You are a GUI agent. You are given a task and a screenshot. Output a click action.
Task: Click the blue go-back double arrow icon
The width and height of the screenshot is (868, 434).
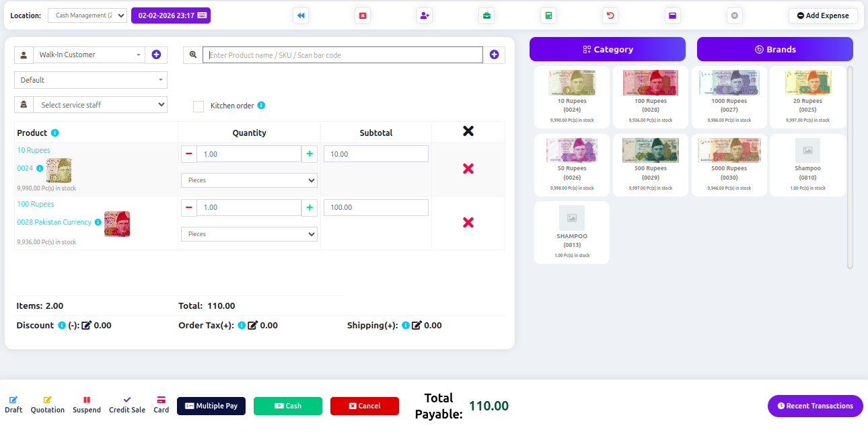click(301, 15)
